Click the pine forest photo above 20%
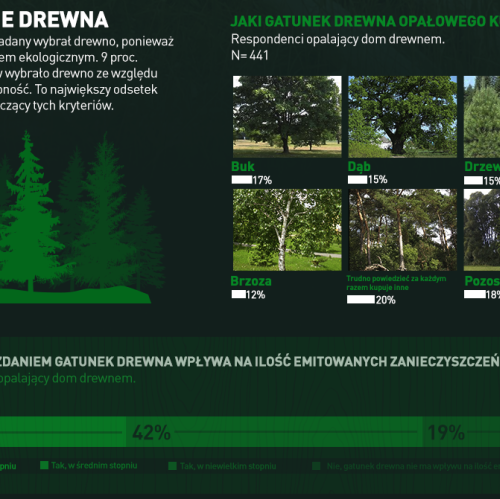Screen dimensions: 500x499 [402, 230]
